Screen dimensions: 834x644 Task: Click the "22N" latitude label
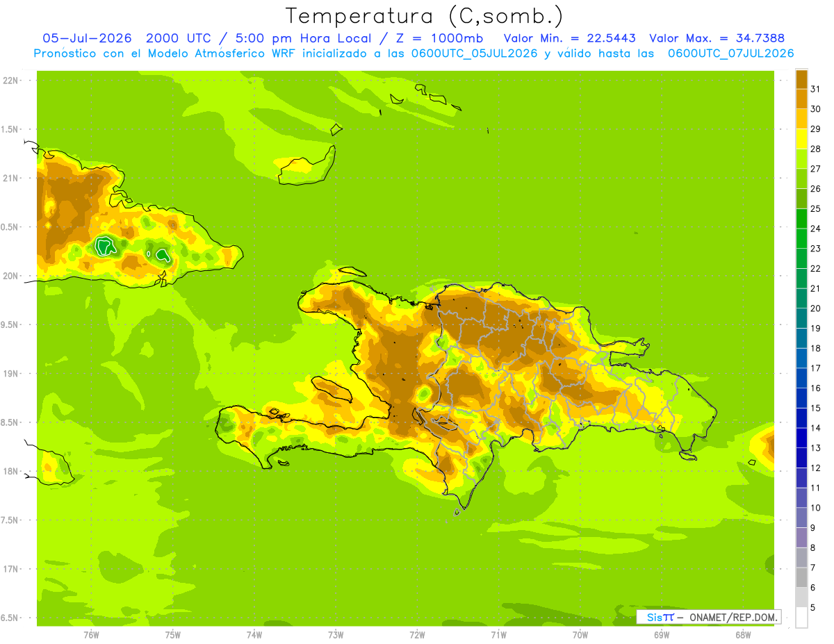point(10,80)
